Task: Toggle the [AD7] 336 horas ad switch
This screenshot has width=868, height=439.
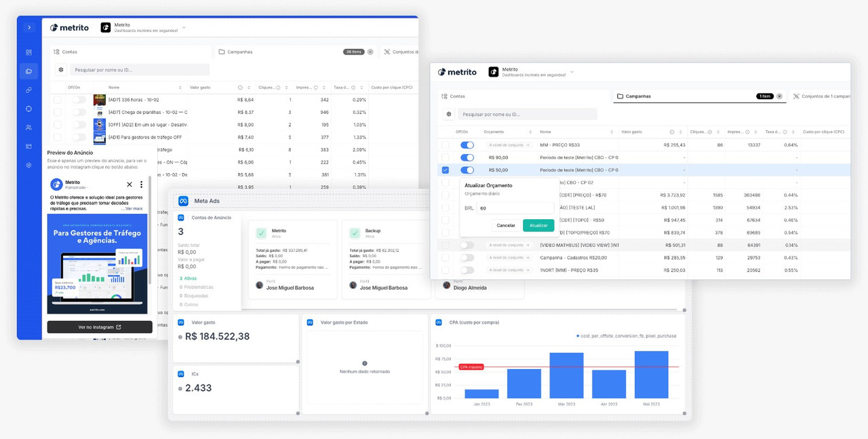Action: (x=79, y=100)
